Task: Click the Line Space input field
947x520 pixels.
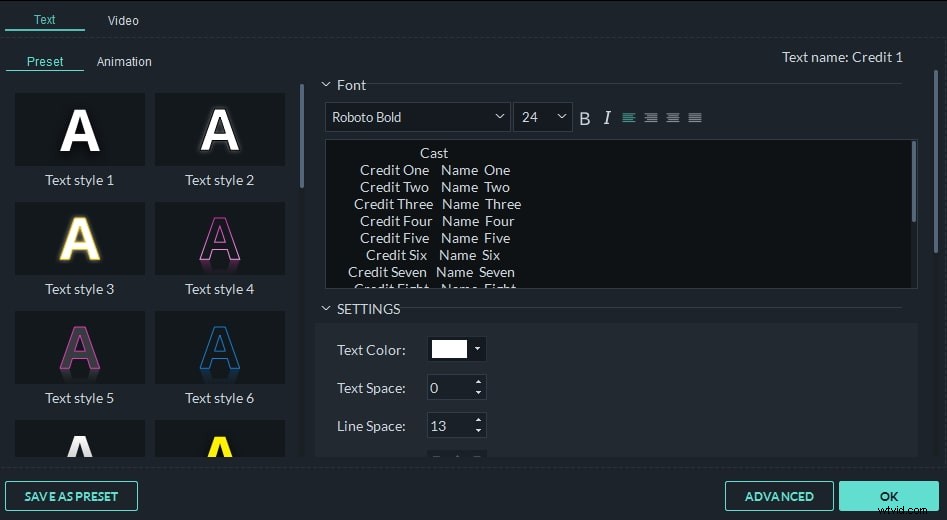Action: pyautogui.click(x=449, y=426)
